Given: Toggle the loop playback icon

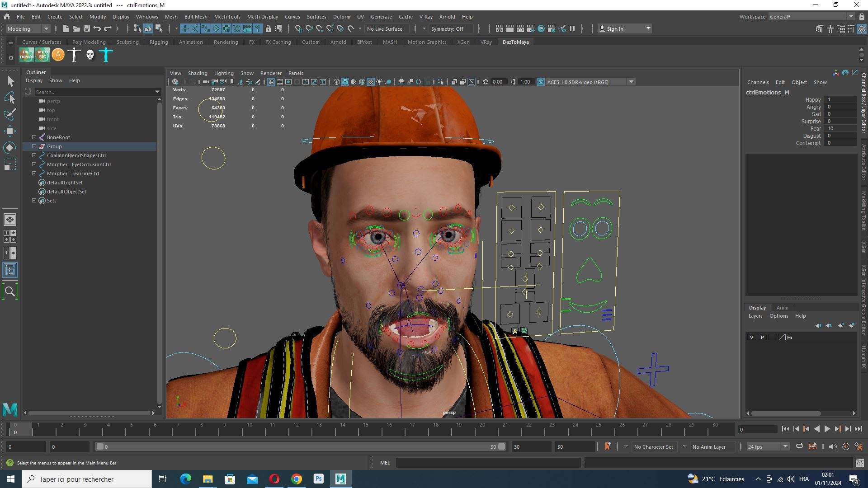Looking at the screenshot, I should pos(800,446).
